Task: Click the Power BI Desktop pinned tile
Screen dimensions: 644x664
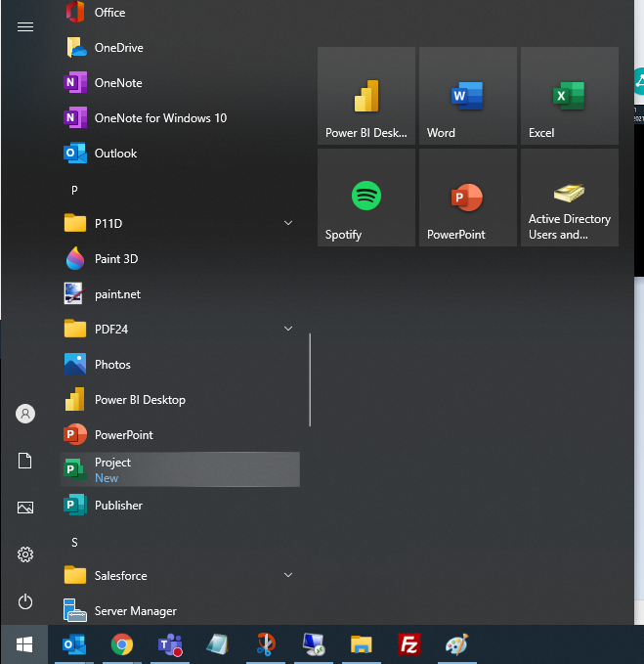Action: [x=366, y=96]
